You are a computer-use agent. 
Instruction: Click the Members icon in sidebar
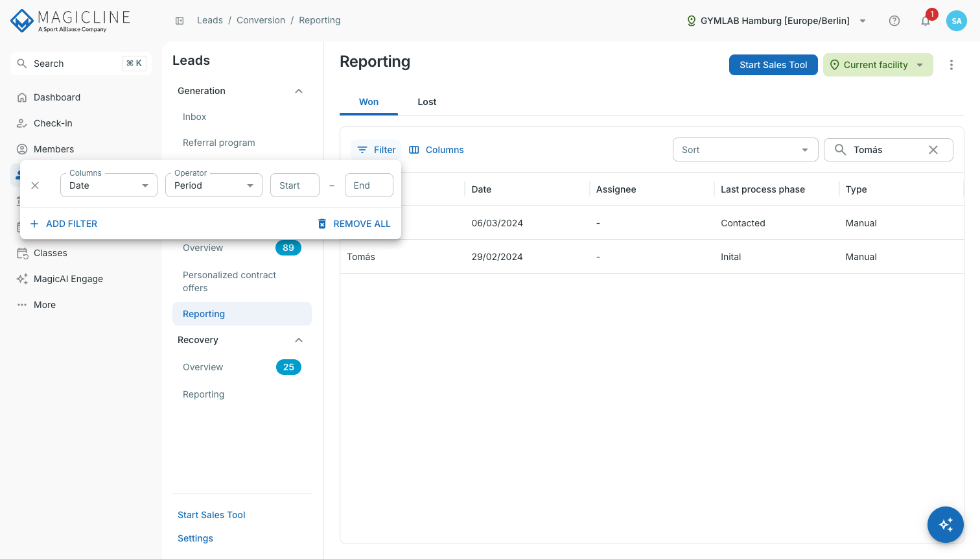point(22,149)
